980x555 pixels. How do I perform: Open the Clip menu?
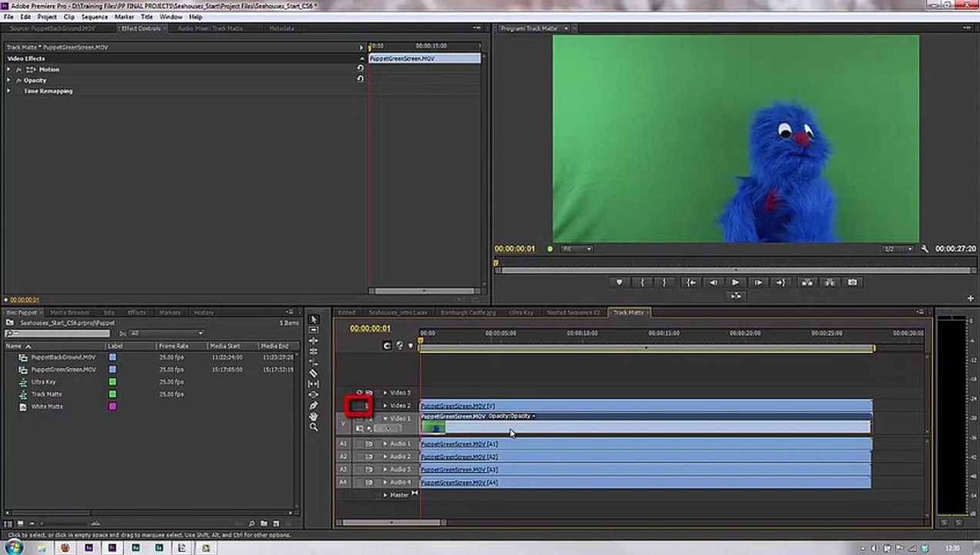pyautogui.click(x=69, y=16)
